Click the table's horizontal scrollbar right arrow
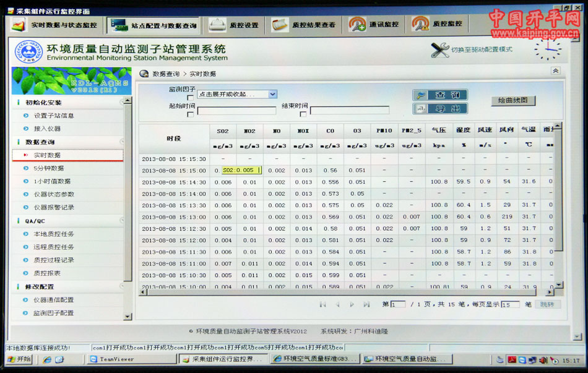 [549, 292]
